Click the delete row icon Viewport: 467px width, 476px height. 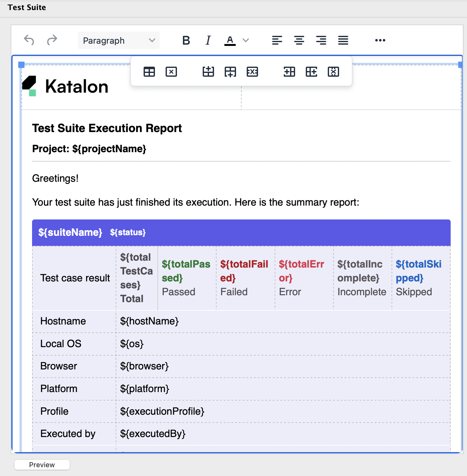coord(252,72)
